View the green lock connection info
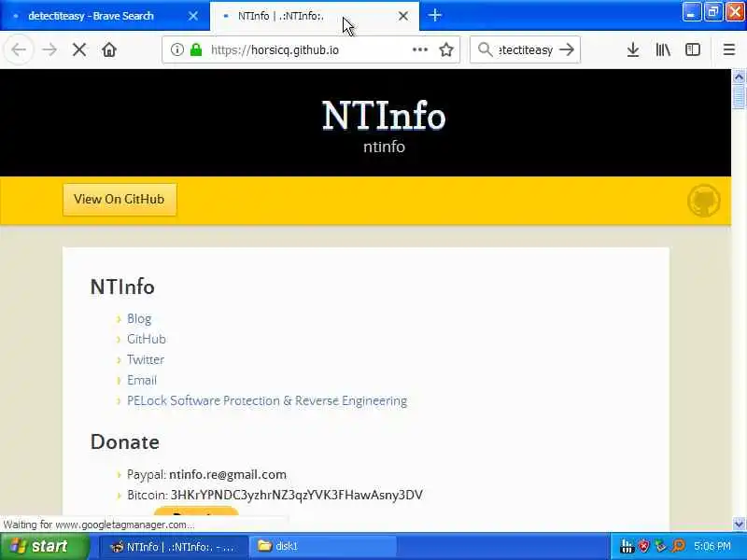This screenshot has width=747, height=560. tap(196, 49)
